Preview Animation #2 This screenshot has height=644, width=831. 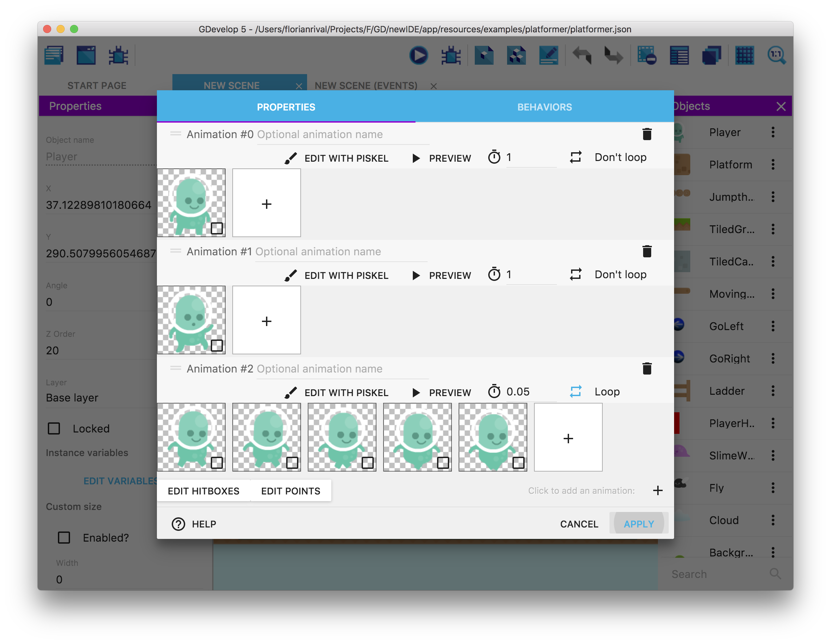coord(441,392)
